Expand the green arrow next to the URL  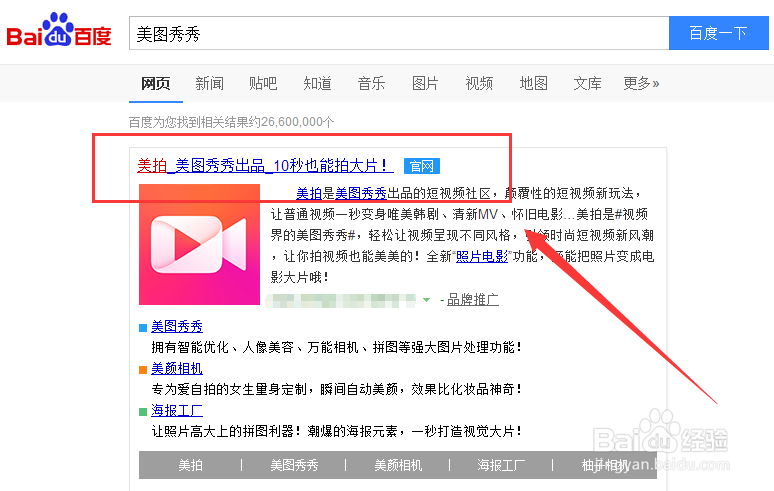click(426, 300)
